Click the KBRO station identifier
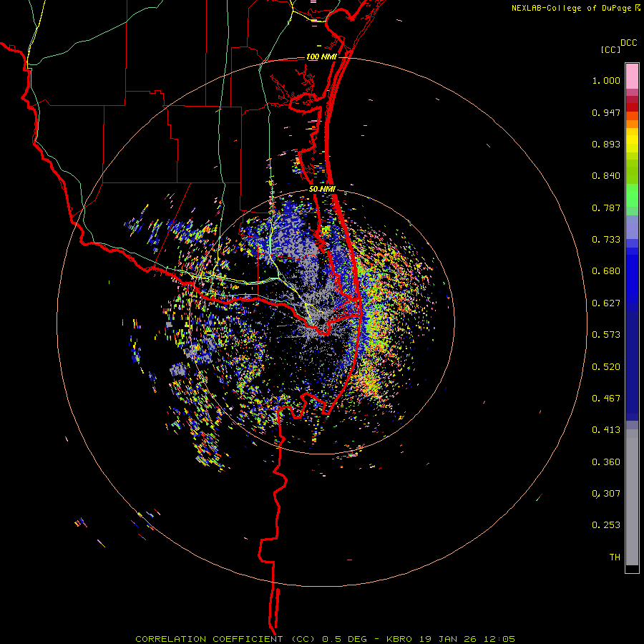 401,639
